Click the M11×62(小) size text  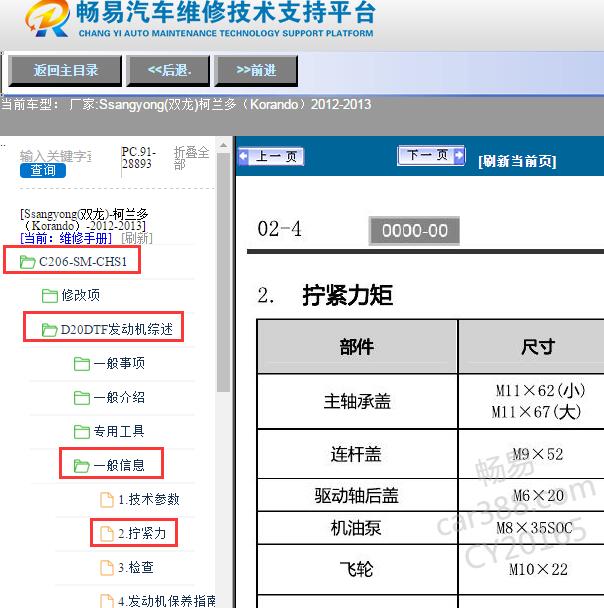coord(540,390)
